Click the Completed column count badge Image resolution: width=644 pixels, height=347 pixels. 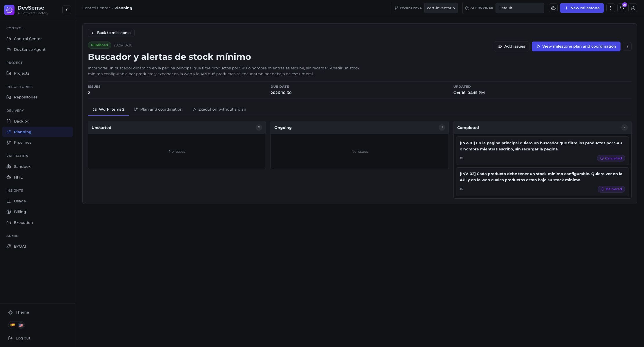[x=625, y=127]
